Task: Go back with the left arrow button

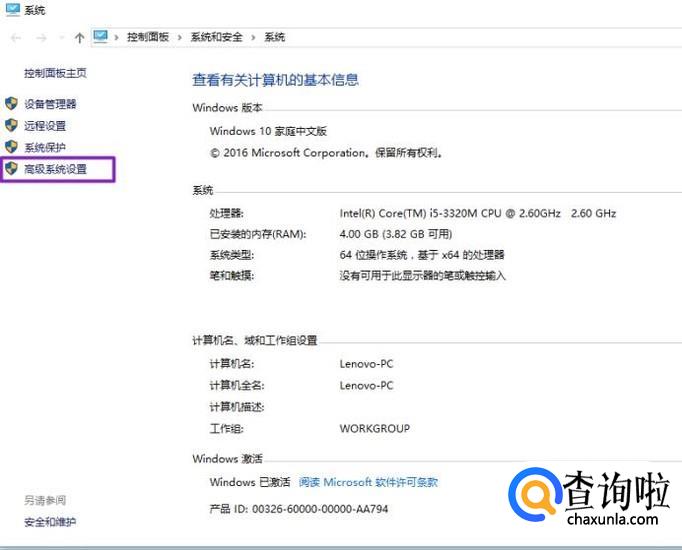Action: [16, 38]
